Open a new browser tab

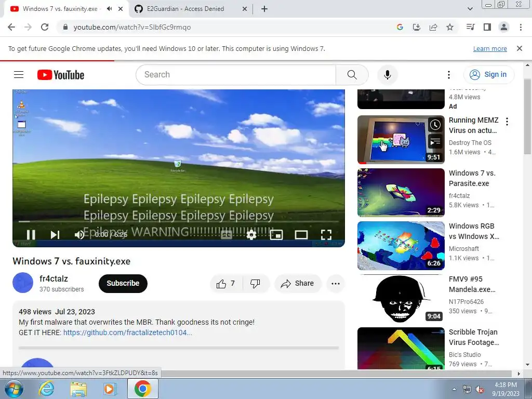pos(264,9)
